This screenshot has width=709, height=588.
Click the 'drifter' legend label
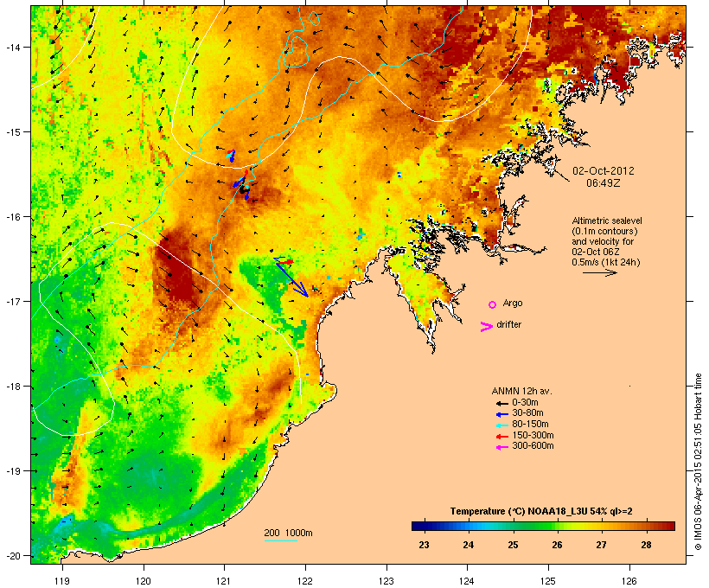click(508, 324)
